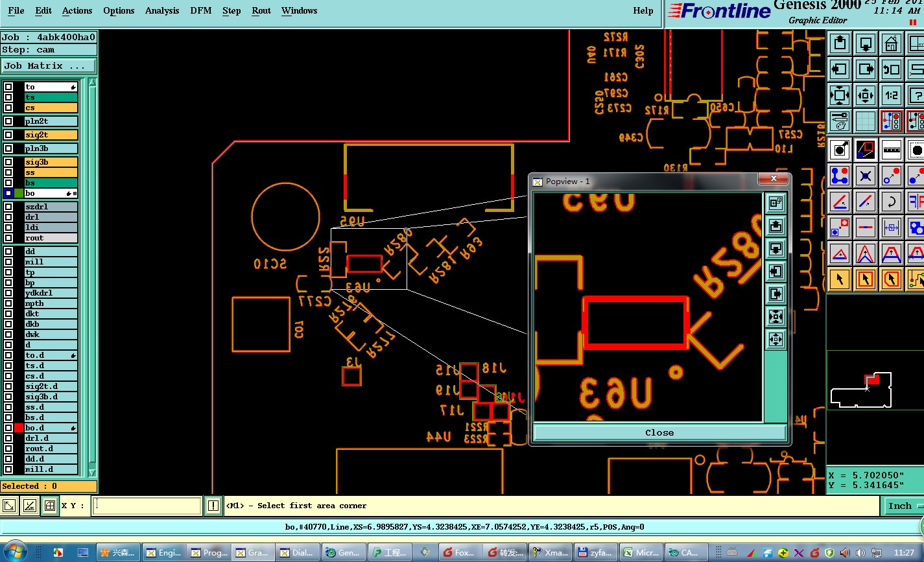Click the Job Matrix button
This screenshot has height=562, width=924.
coord(49,65)
